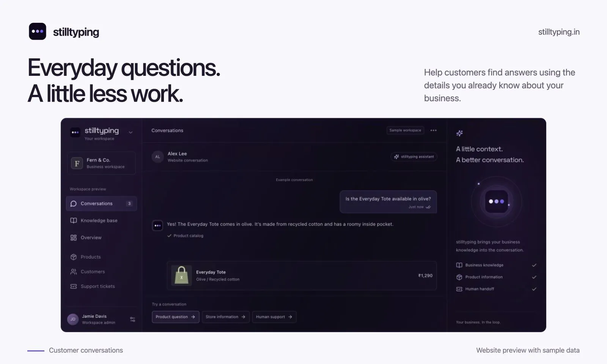Viewport: 607px width, 364px height.
Task: Open the Conversations sidebar item
Action: 101,204
